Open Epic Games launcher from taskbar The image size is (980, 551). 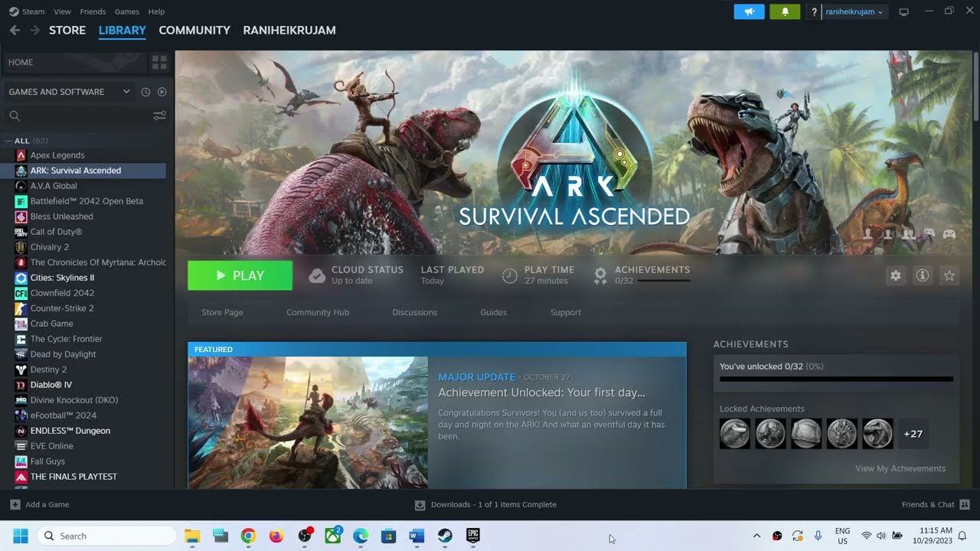pyautogui.click(x=473, y=536)
